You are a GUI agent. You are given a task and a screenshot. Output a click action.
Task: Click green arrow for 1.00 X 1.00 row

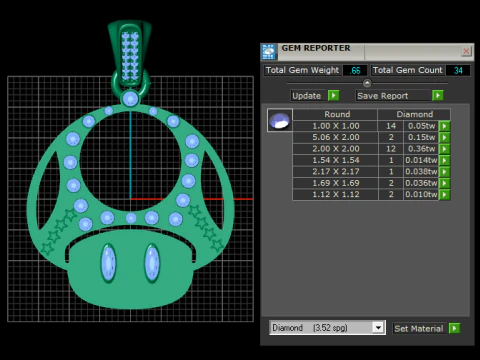[444, 126]
